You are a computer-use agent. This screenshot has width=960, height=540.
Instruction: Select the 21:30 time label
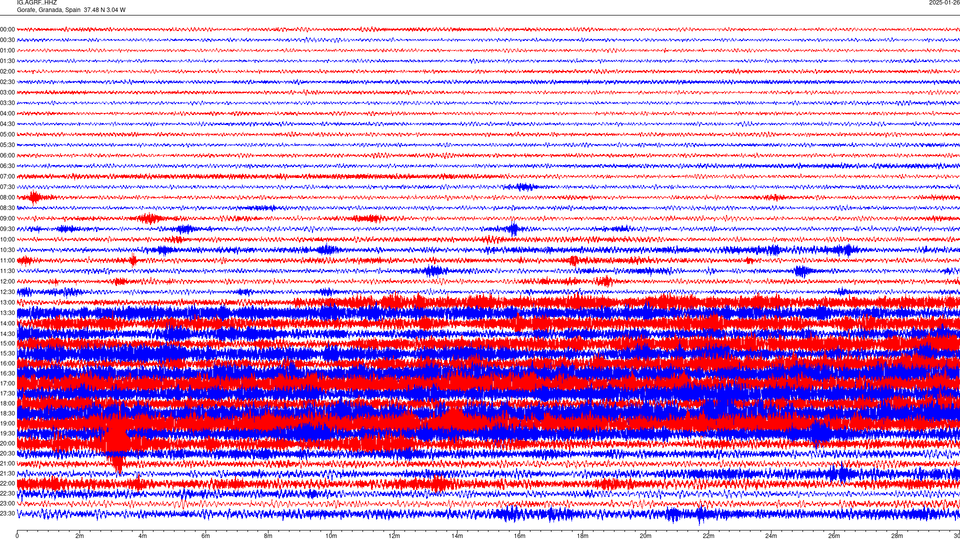click(x=7, y=473)
